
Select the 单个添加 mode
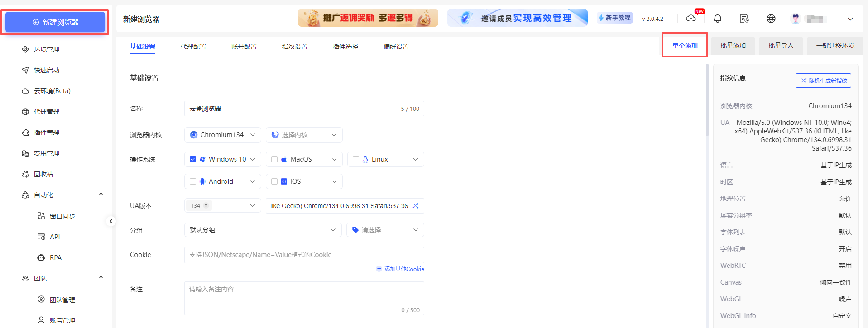click(685, 45)
